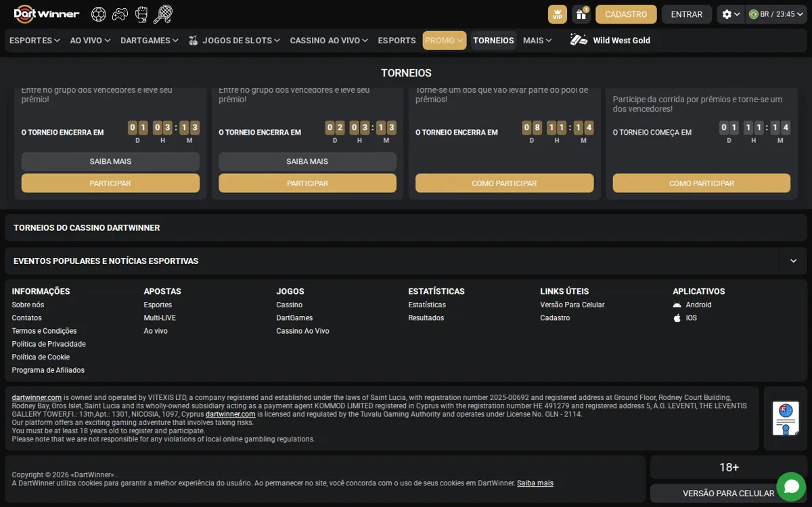Open the BR language and time selector

pyautogui.click(x=777, y=14)
